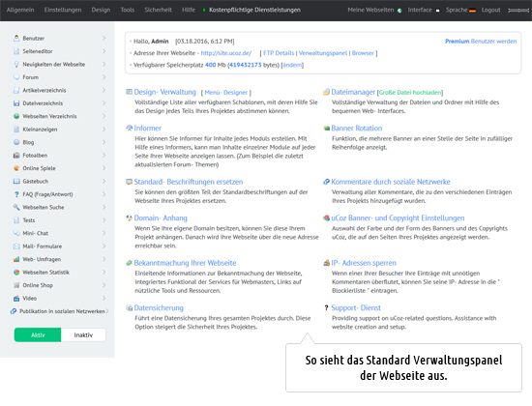Click Premium Benutzer werden link
This screenshot has width=532, height=406.
(481, 41)
